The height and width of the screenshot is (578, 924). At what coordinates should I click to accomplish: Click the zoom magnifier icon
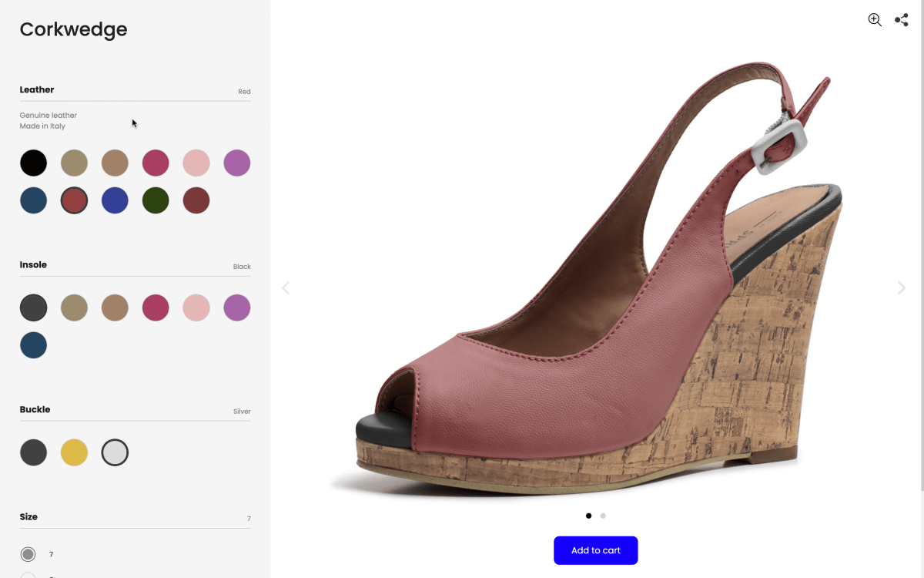875,20
